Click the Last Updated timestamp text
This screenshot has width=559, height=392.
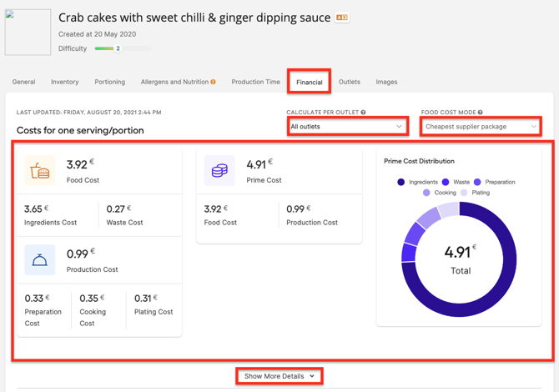tap(88, 113)
